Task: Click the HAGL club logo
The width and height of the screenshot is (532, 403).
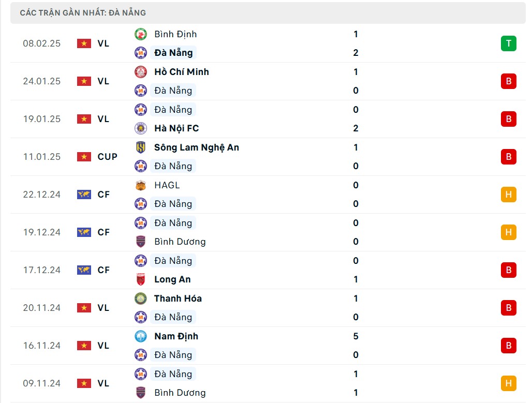Action: pyautogui.click(x=140, y=185)
